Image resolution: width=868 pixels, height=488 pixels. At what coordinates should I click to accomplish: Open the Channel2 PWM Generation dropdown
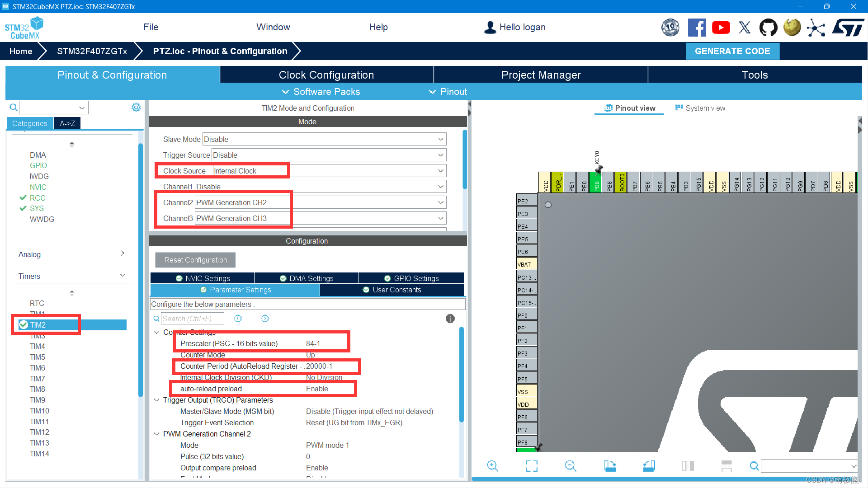[321, 202]
